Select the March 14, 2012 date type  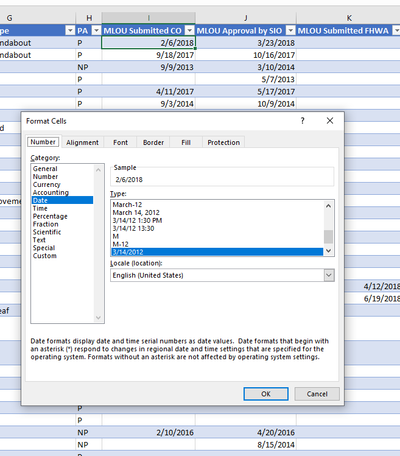click(136, 212)
